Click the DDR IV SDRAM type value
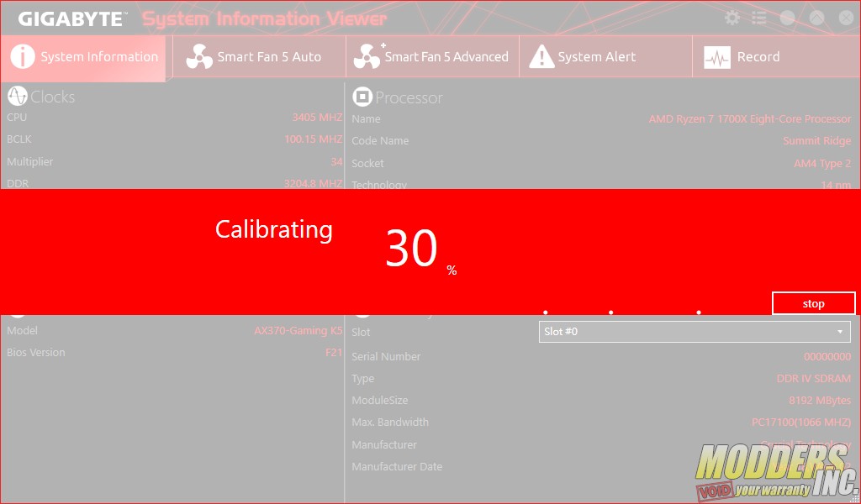Screen dimensions: 861x504 [x=814, y=378]
